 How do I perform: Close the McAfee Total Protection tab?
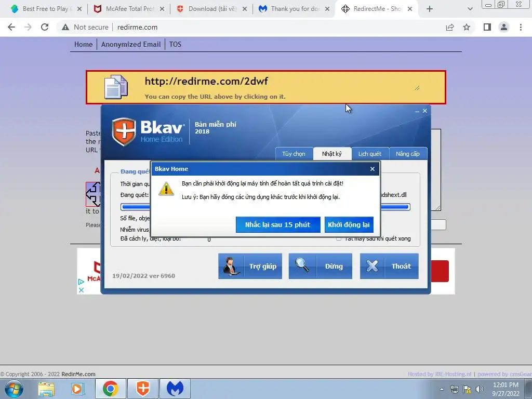[x=162, y=9]
